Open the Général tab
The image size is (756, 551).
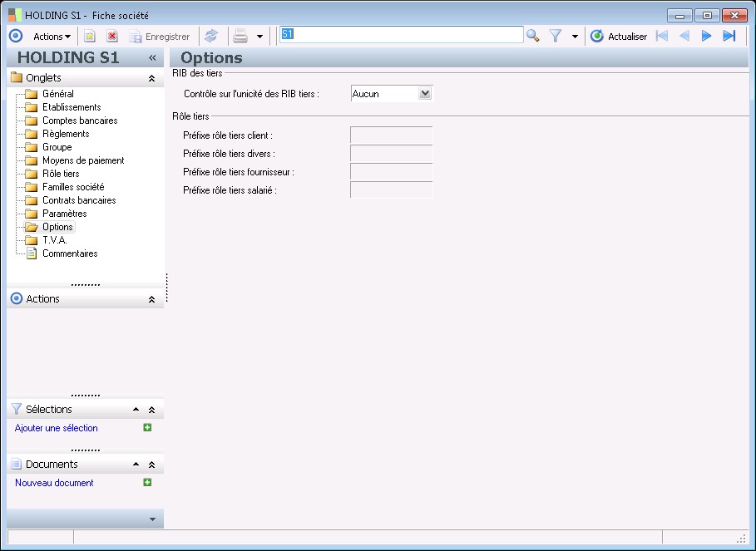[x=58, y=94]
